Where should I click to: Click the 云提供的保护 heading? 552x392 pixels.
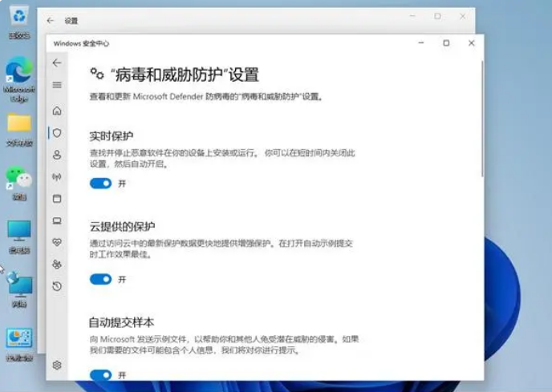tap(122, 226)
